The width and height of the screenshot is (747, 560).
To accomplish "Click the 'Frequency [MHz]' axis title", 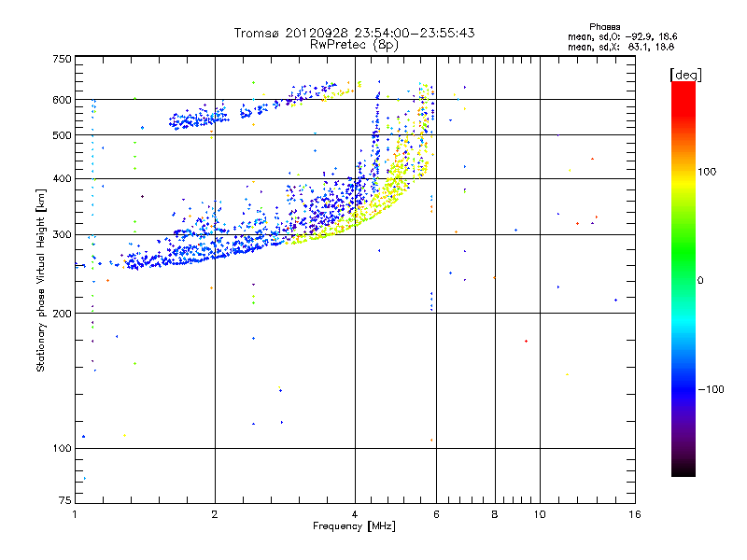I will click(x=354, y=526).
